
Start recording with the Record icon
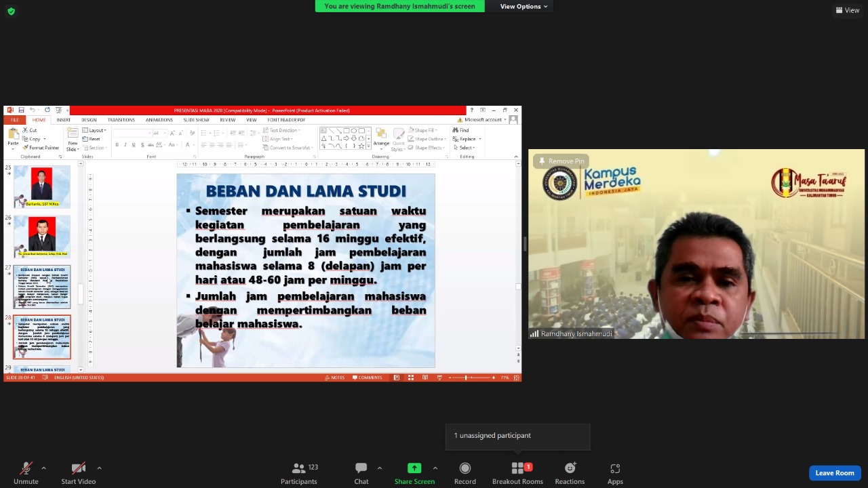(465, 468)
